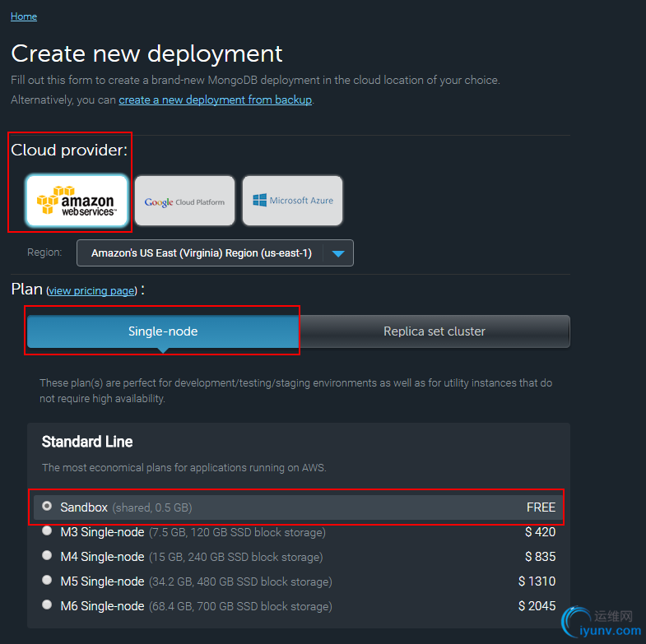Click the Create new deployment heading
This screenshot has width=646, height=644.
pyautogui.click(x=146, y=54)
